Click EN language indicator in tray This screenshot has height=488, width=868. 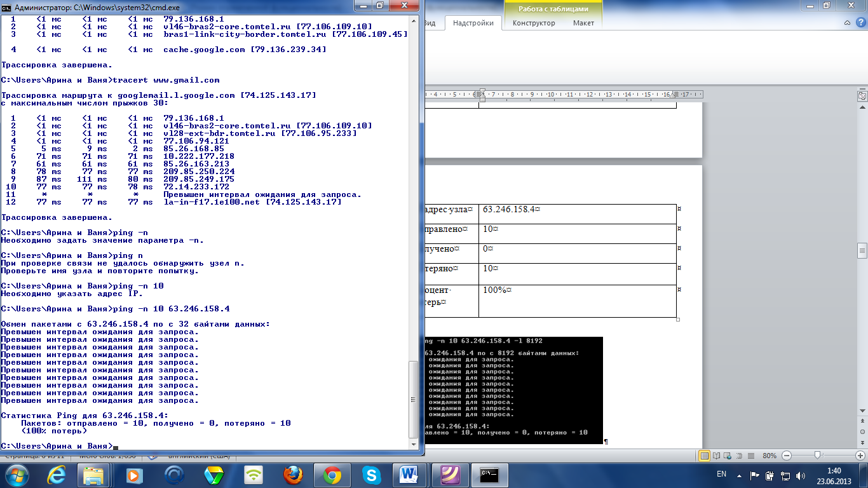coord(721,474)
